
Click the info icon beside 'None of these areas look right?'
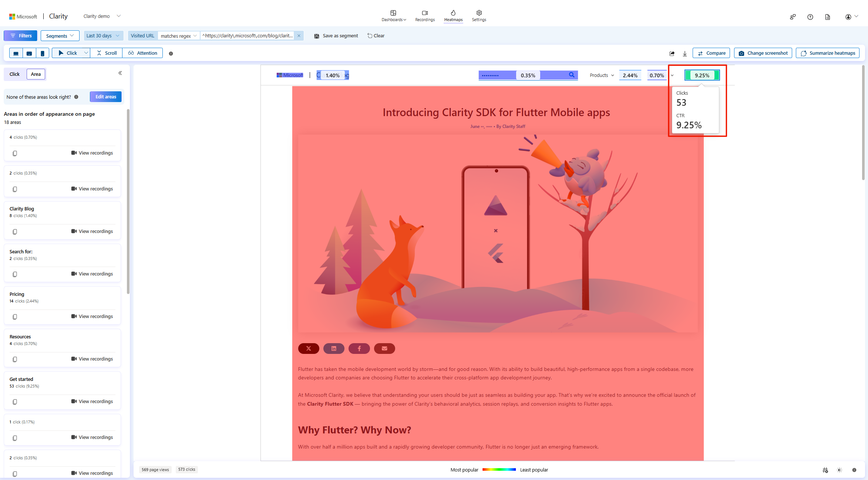point(76,97)
